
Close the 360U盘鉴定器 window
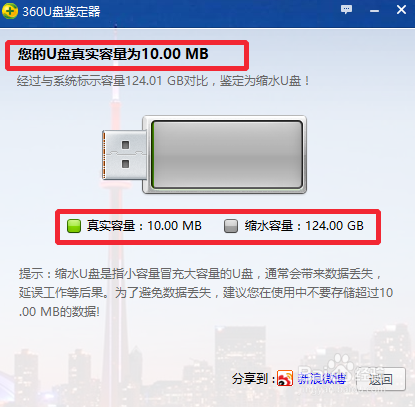401,9
